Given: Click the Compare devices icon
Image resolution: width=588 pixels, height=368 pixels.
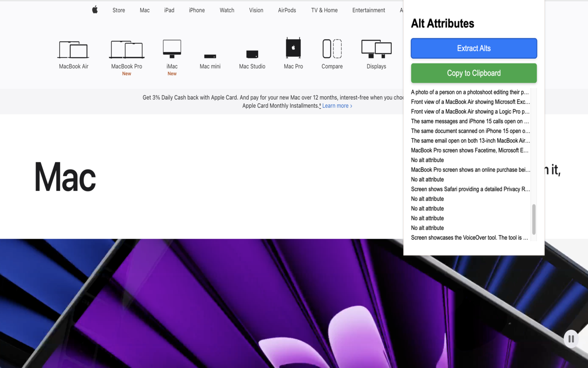Looking at the screenshot, I should (332, 49).
